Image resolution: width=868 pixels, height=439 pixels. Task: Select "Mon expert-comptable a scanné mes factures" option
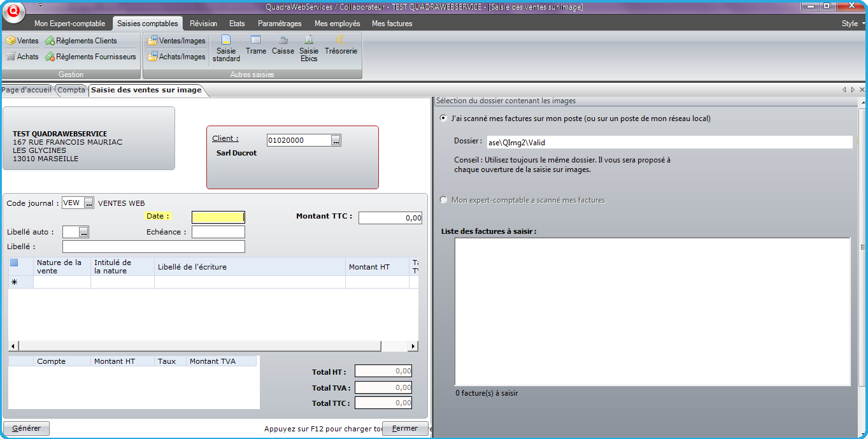(444, 200)
